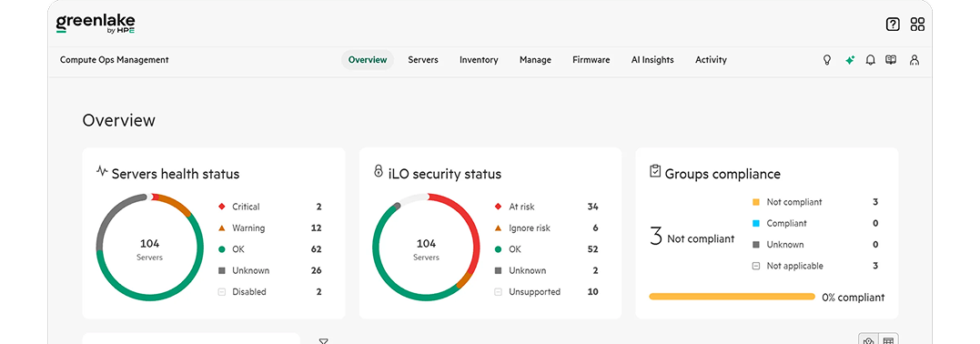The image size is (980, 344).
Task: Click the yellow 0% compliant progress bar
Action: pyautogui.click(x=732, y=297)
